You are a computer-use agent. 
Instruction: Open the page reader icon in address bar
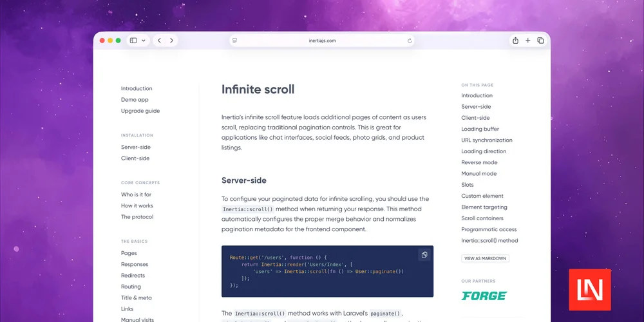click(235, 41)
